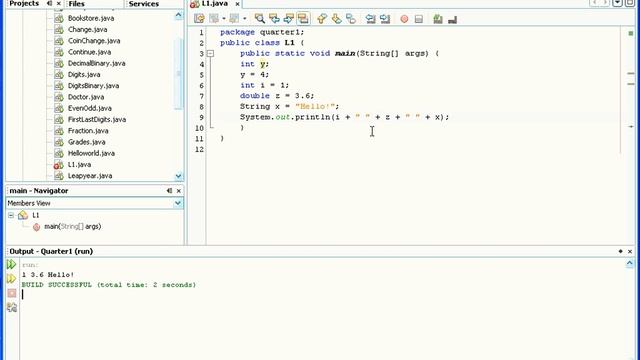Click the Stop button in the Output panel
This screenshot has height=360, width=640.
(x=11, y=293)
